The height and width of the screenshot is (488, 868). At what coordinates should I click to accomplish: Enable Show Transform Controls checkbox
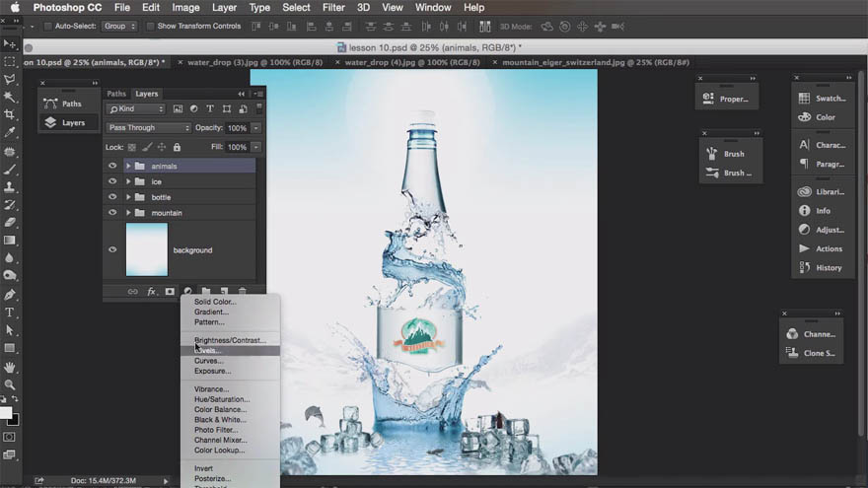[150, 26]
